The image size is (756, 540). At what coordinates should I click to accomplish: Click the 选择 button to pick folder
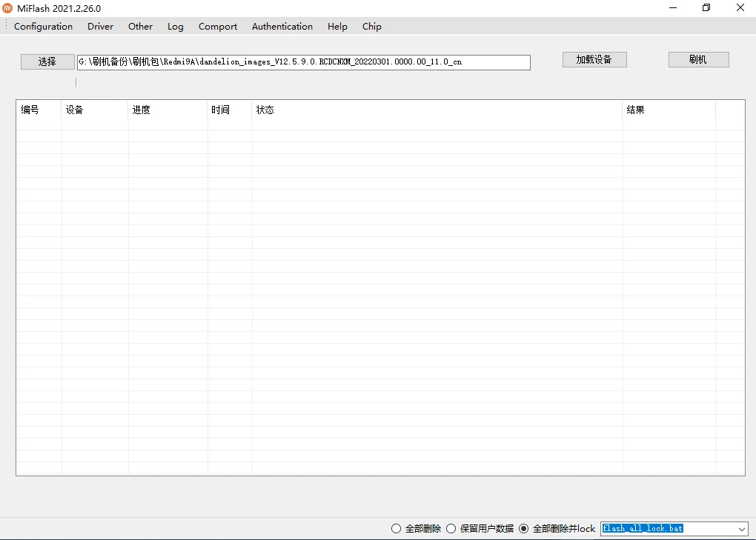47,61
